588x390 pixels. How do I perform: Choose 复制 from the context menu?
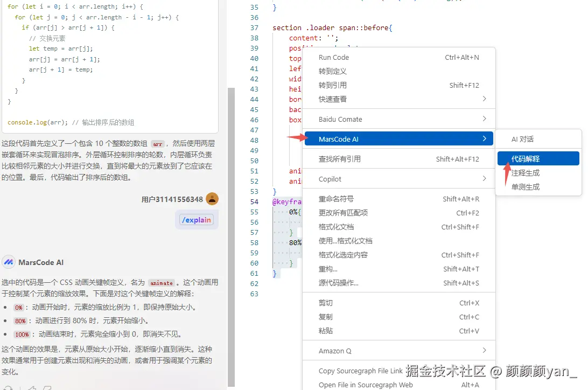(x=399, y=317)
